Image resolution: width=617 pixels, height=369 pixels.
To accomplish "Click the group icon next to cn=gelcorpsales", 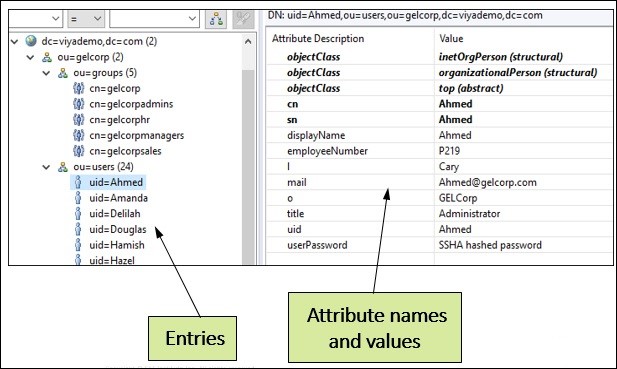I will pos(78,151).
